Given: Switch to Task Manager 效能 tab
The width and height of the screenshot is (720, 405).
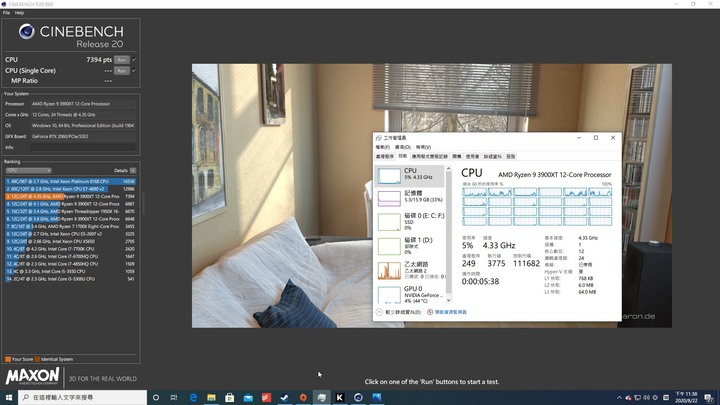Looking at the screenshot, I should pyautogui.click(x=403, y=157).
